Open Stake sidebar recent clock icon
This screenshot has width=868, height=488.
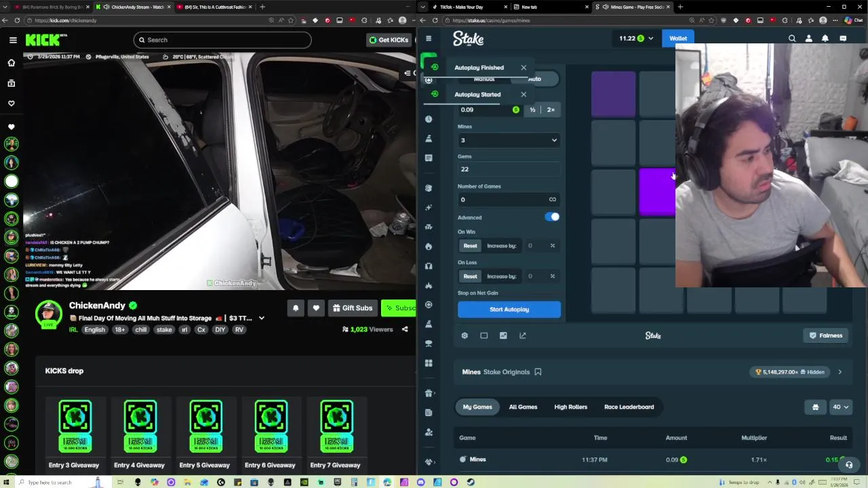pos(429,119)
